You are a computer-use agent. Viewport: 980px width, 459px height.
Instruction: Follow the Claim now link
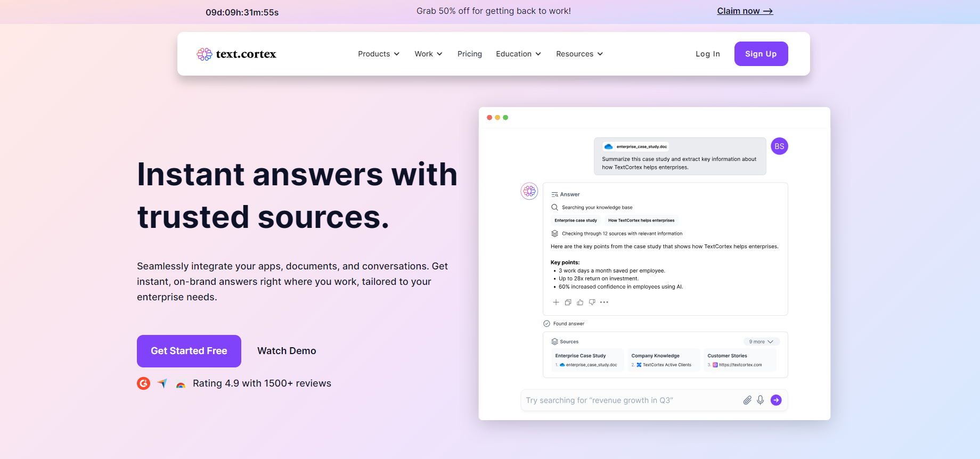point(745,11)
